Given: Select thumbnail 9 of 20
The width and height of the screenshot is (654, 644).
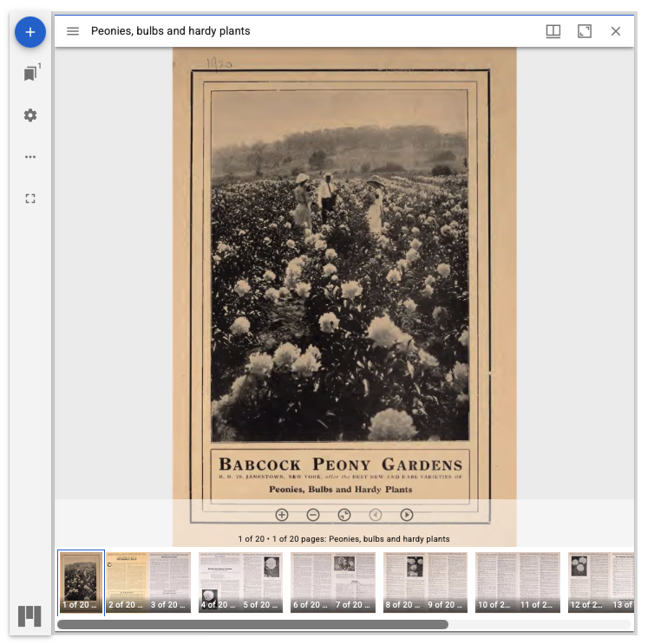Looking at the screenshot, I should point(447,582).
